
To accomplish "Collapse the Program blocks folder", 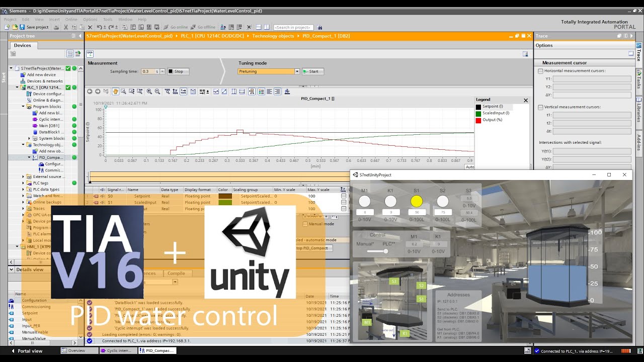I will click(x=23, y=107).
